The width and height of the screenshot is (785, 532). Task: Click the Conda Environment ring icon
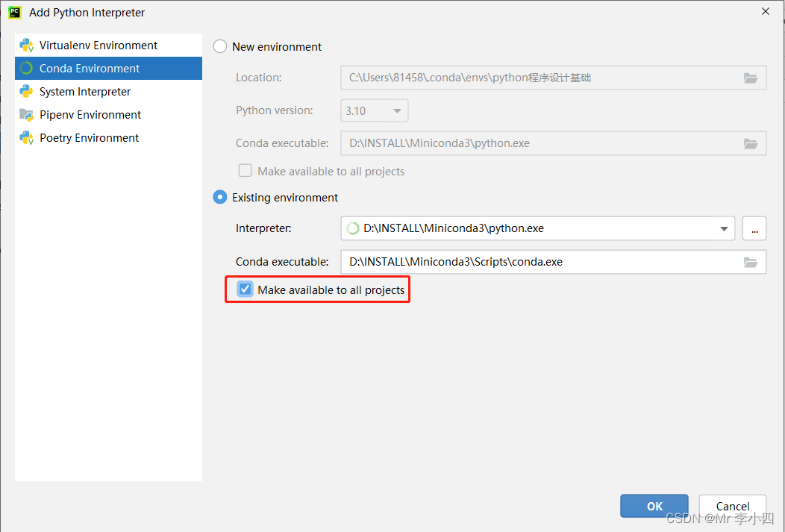tap(27, 69)
